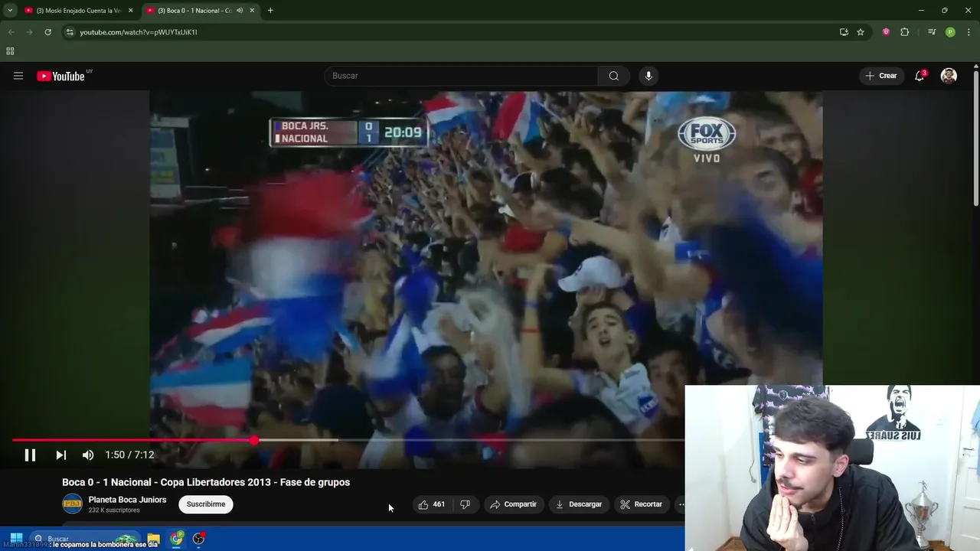
Task: Open the YouTube account avatar menu
Action: click(949, 76)
